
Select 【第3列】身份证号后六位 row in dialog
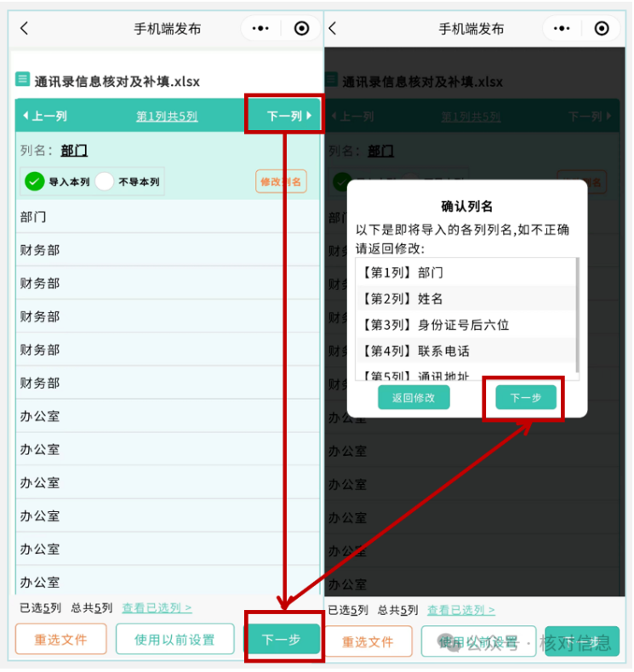coord(466,325)
